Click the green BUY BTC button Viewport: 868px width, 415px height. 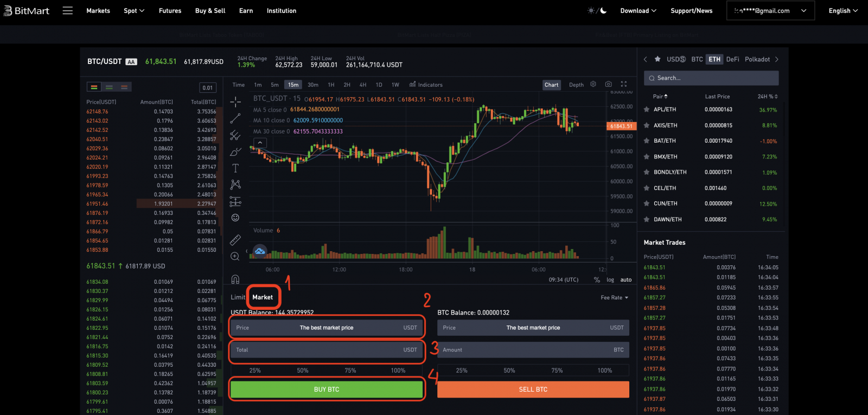327,390
